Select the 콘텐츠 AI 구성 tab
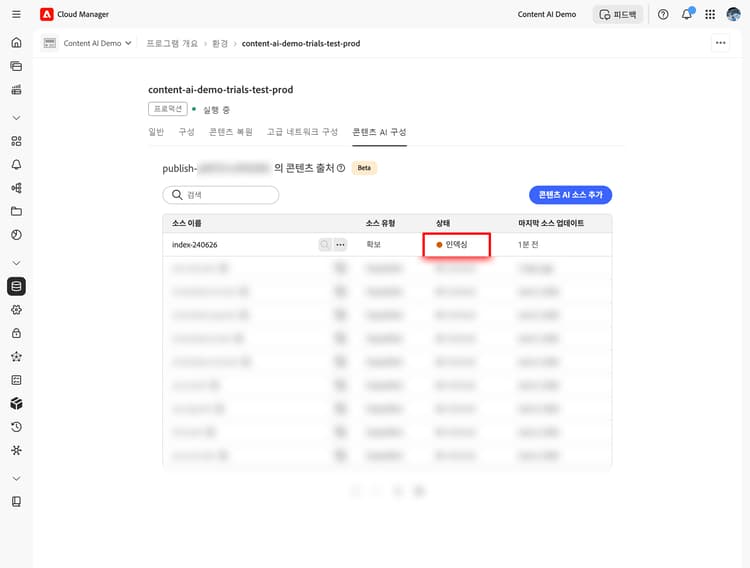750x568 pixels. pyautogui.click(x=379, y=132)
